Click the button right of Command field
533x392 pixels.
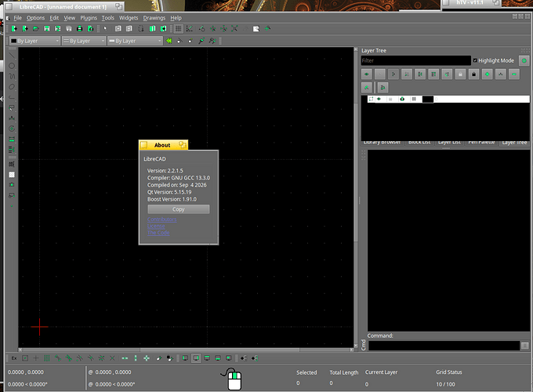point(525,346)
